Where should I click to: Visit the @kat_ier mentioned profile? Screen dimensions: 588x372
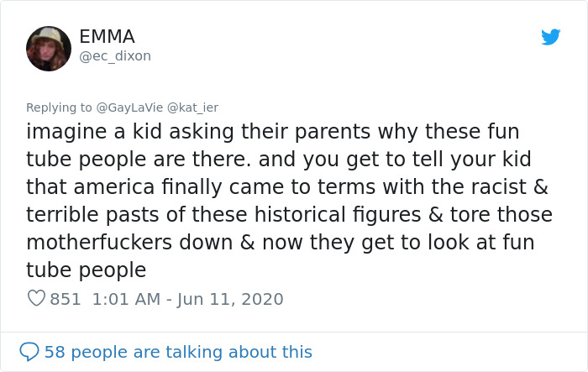(192, 107)
